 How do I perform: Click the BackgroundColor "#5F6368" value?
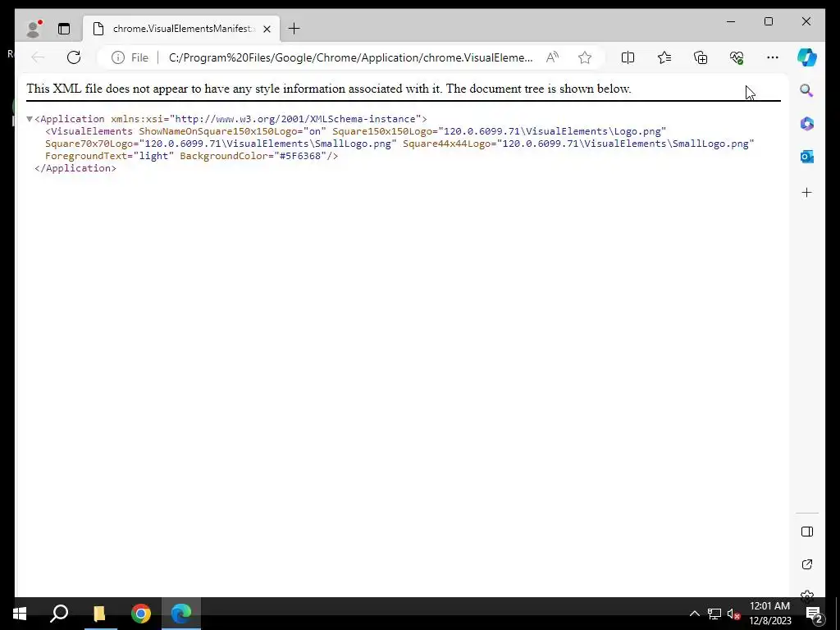(x=303, y=156)
